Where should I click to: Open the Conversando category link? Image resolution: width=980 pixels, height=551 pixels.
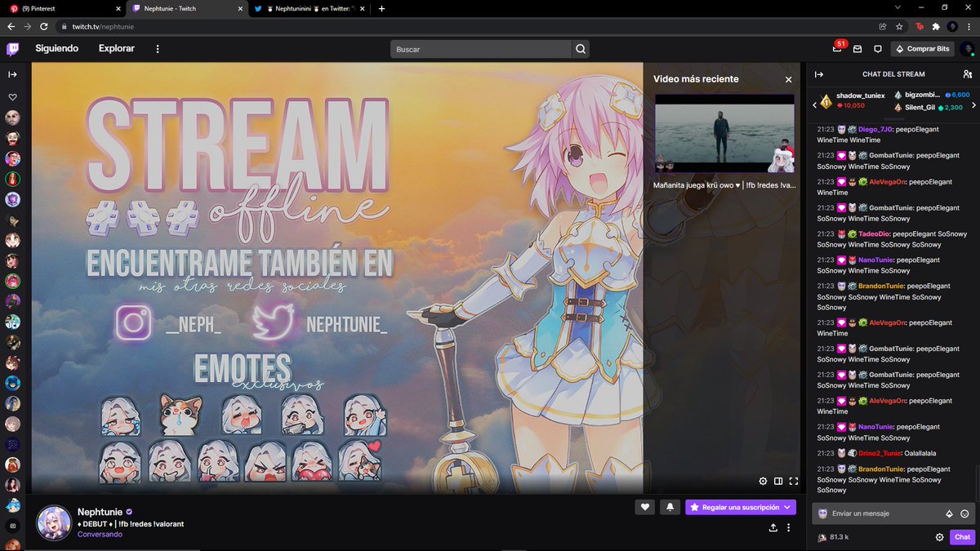(100, 535)
